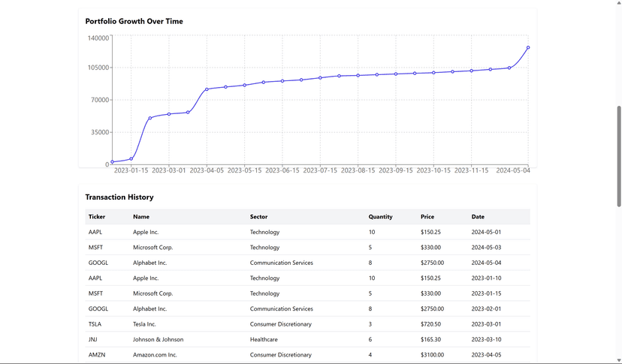Click the Sector column header
The width and height of the screenshot is (622, 364).
pos(258,217)
